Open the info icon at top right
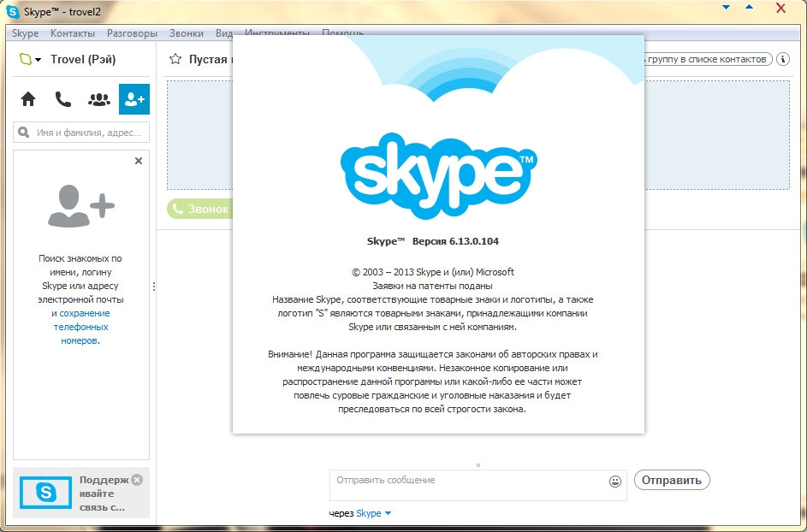Viewport: 807px width, 532px height. [783, 59]
